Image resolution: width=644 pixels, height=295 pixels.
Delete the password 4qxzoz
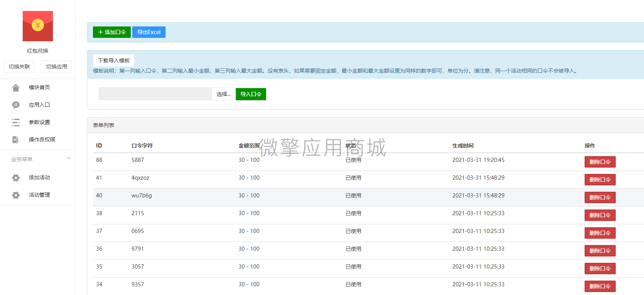click(600, 180)
